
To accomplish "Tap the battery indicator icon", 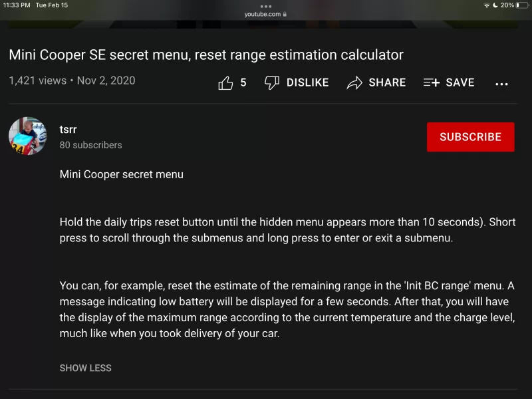I will [523, 5].
